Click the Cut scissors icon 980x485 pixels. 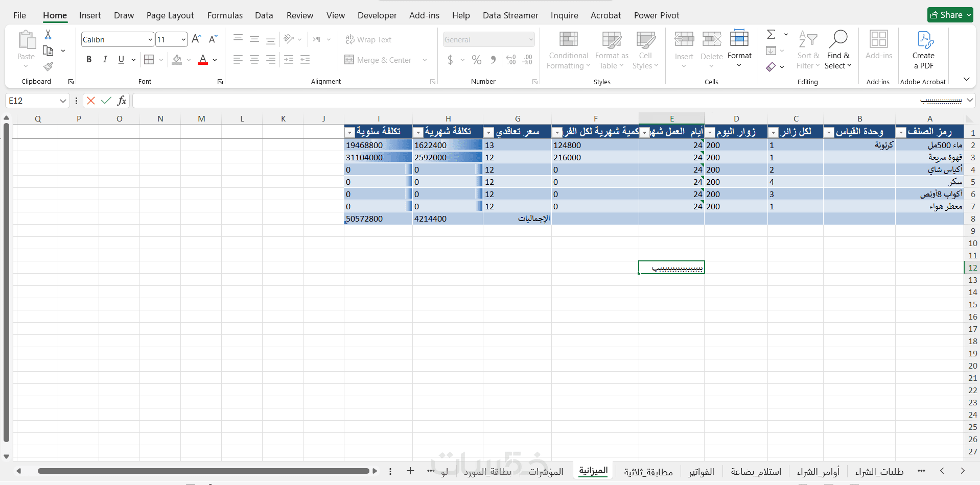pyautogui.click(x=48, y=35)
